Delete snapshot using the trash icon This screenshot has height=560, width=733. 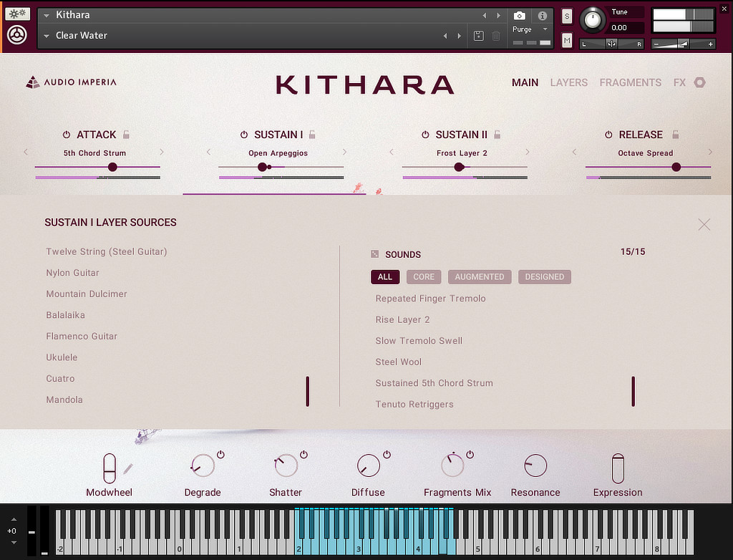click(497, 36)
